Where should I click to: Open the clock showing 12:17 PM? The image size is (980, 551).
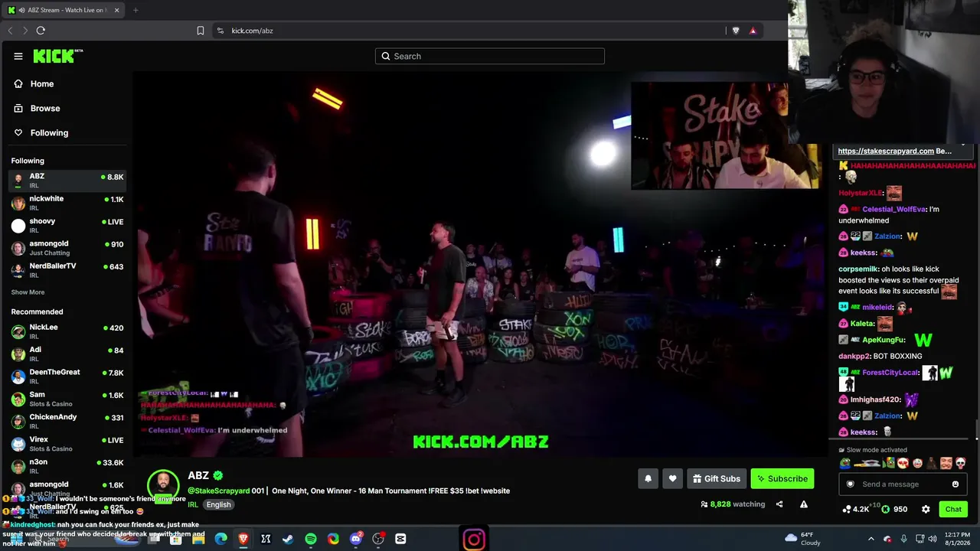coord(956,539)
